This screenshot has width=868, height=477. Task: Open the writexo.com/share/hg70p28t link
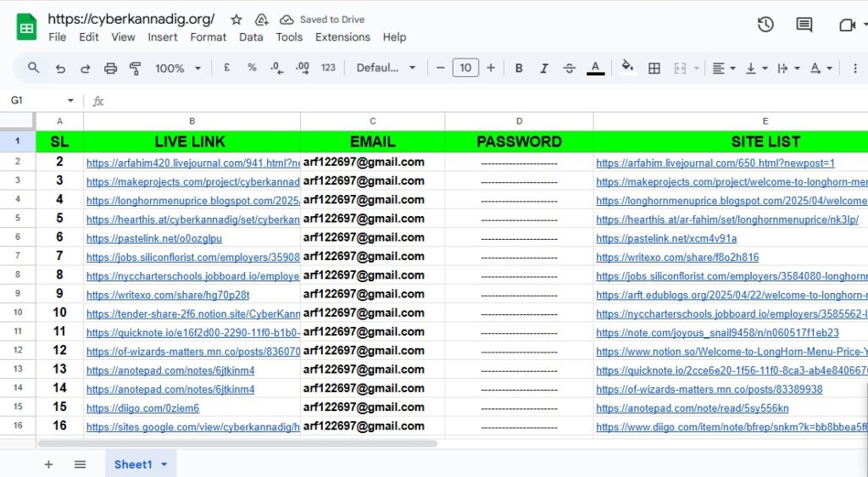point(168,295)
